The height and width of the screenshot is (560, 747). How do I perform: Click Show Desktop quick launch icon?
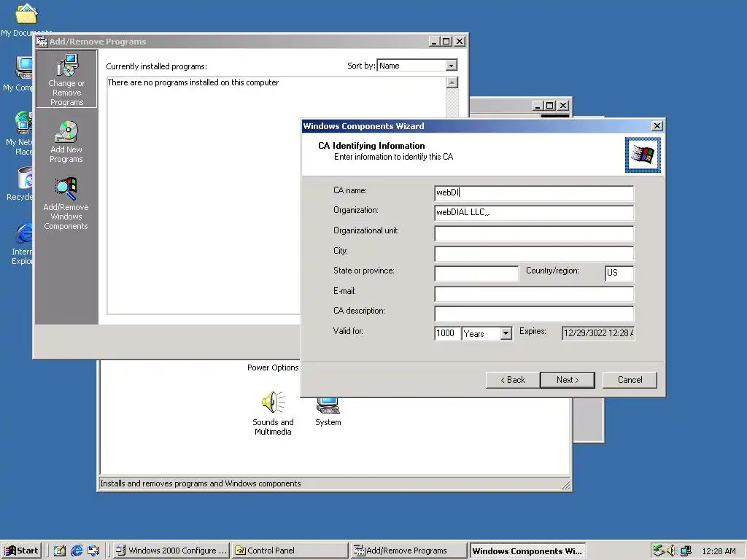59,551
